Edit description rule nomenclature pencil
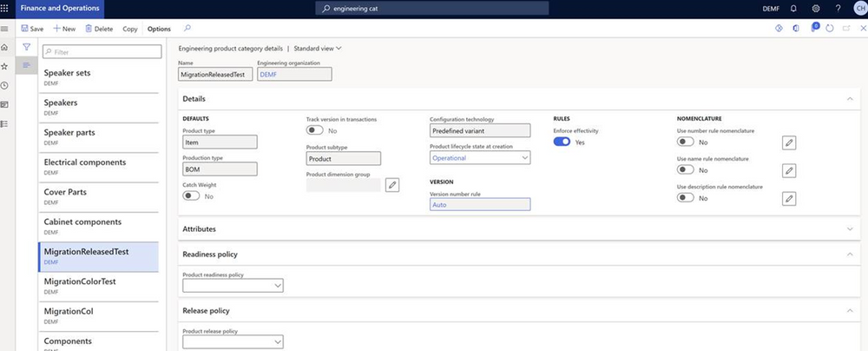The image size is (868, 351). pyautogui.click(x=789, y=198)
